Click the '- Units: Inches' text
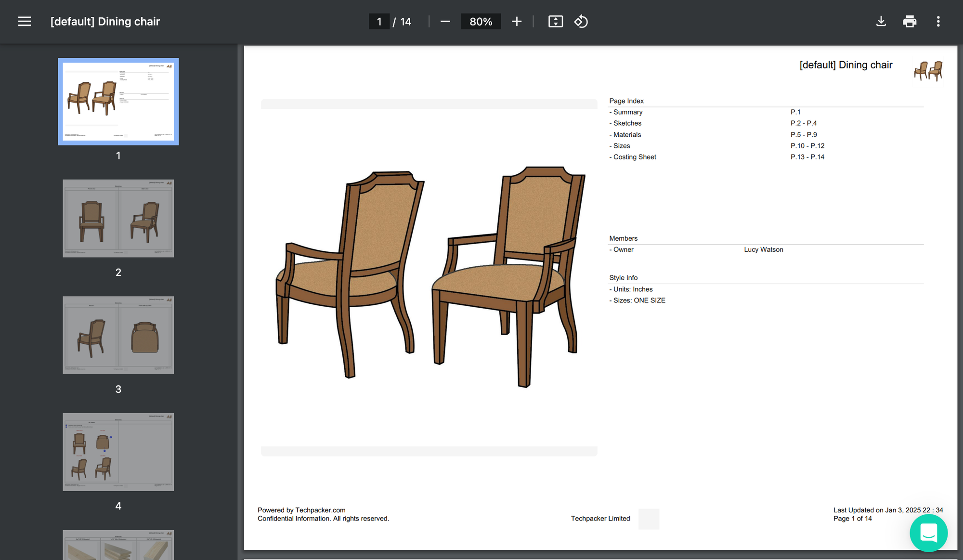 pos(631,289)
